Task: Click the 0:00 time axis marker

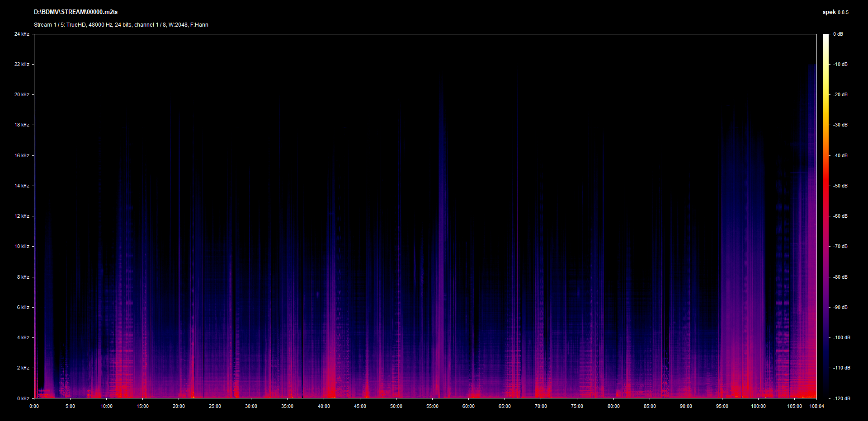Action: [34, 406]
